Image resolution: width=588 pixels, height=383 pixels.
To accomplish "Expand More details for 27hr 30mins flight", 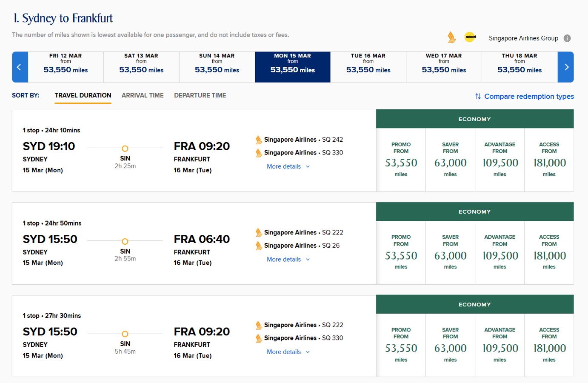I will pyautogui.click(x=288, y=352).
